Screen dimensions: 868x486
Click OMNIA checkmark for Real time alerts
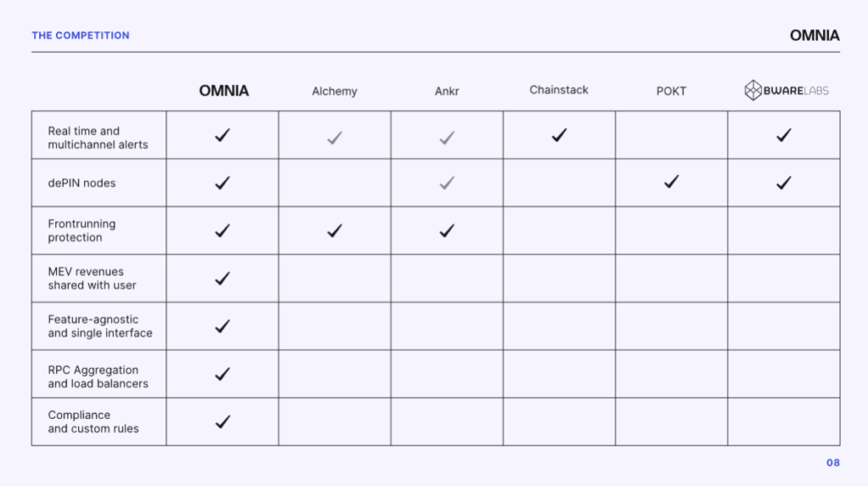223,135
